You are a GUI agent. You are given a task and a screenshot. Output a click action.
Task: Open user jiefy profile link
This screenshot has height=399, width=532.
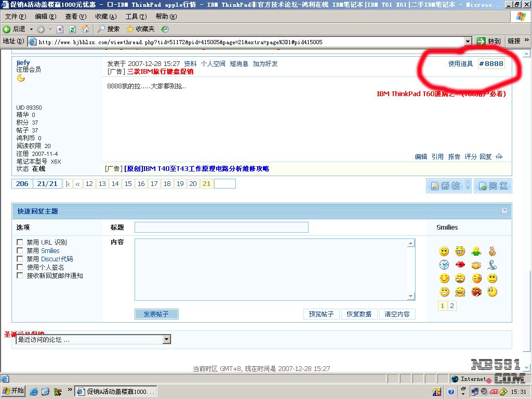point(23,62)
